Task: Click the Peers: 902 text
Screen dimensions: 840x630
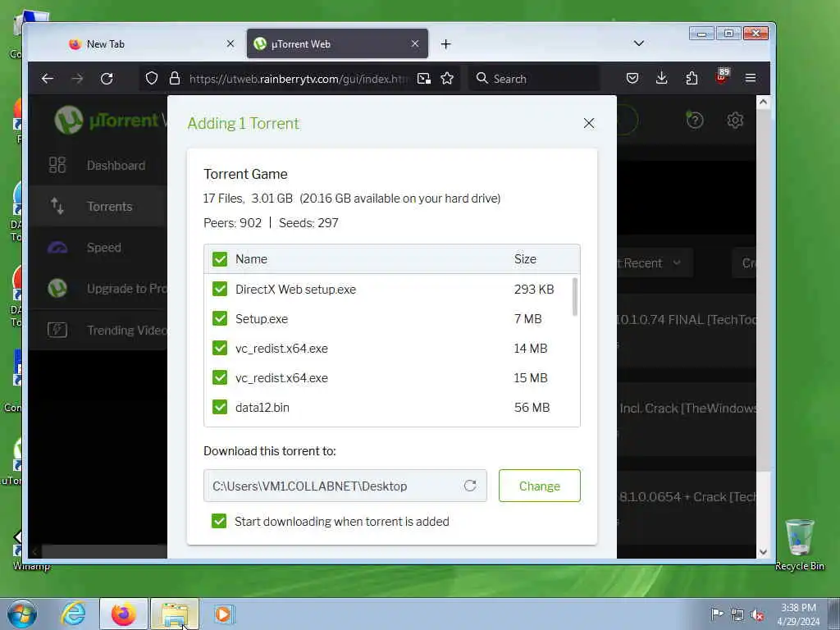Action: tap(232, 223)
